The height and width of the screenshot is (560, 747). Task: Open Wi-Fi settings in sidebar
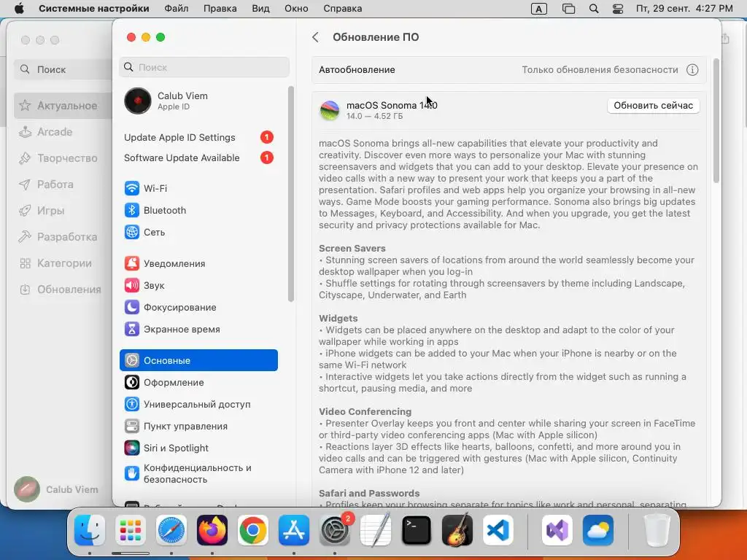pos(198,188)
